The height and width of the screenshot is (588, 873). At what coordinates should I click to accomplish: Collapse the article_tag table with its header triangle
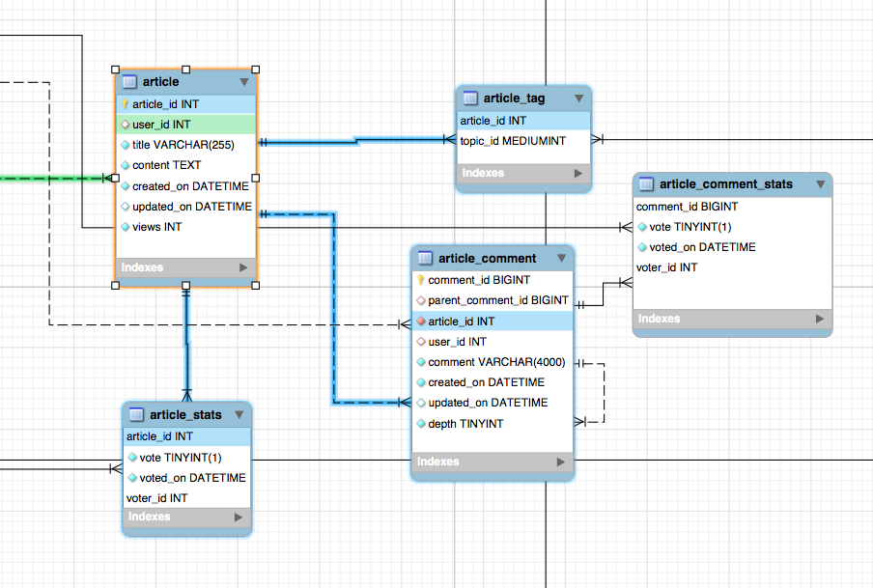579,98
